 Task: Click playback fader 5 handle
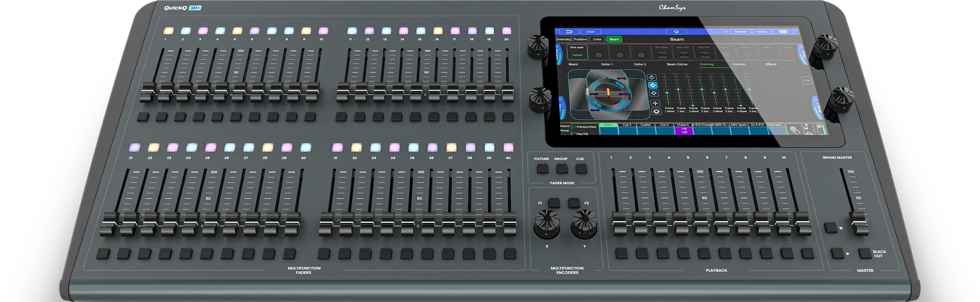point(701,225)
